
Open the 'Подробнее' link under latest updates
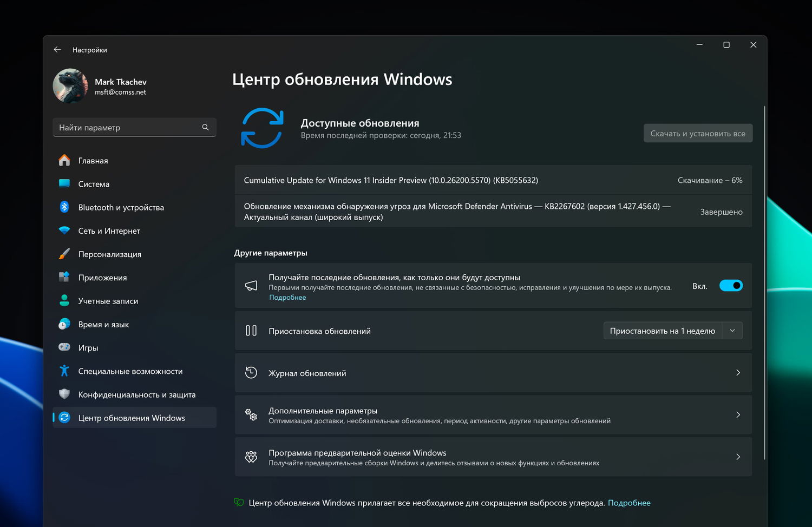click(x=287, y=298)
